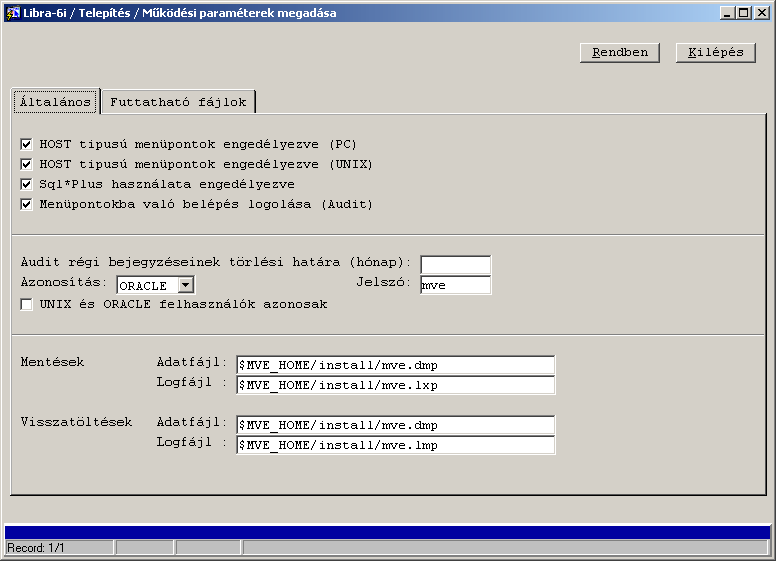Switch to the Általános tab
Viewport: 776px width, 561px height.
[x=55, y=102]
